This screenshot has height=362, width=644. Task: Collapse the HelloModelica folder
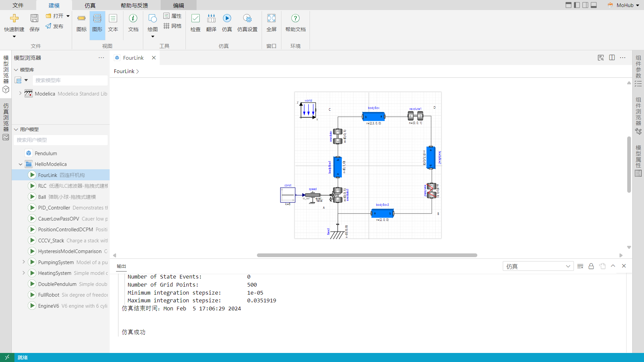[20, 164]
